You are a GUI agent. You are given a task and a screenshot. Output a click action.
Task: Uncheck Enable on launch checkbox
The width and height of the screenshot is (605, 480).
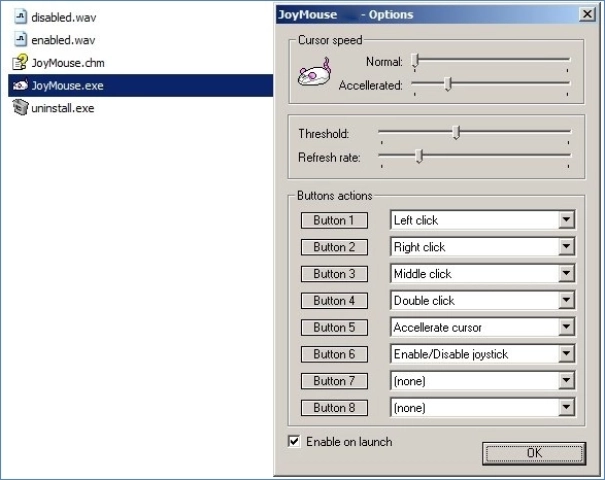pos(294,441)
